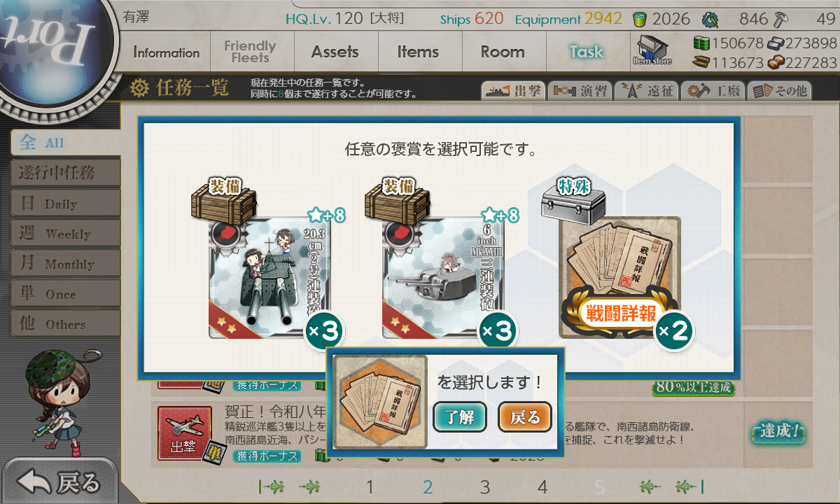Filter quests by 出撃 sortie category
The image size is (840, 504).
(512, 90)
